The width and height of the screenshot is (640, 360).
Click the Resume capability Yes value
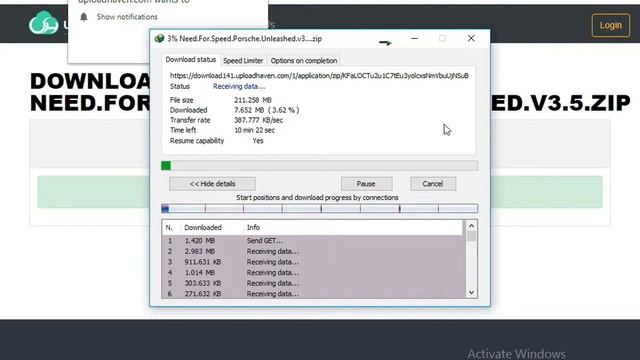(x=258, y=141)
